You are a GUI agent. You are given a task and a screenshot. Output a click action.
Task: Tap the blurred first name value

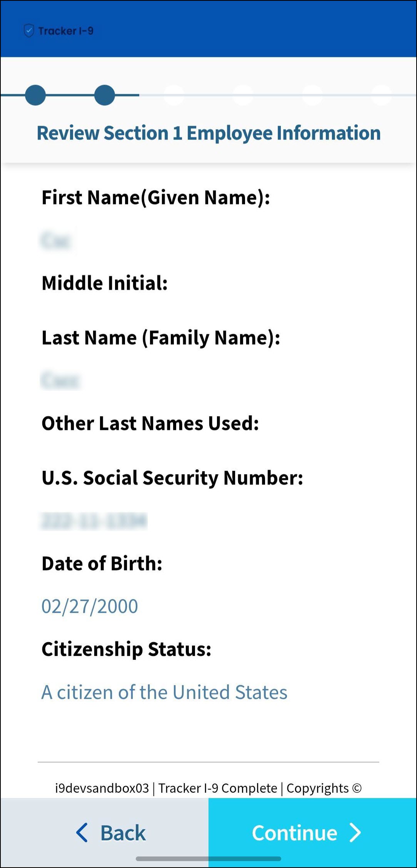[x=56, y=241]
